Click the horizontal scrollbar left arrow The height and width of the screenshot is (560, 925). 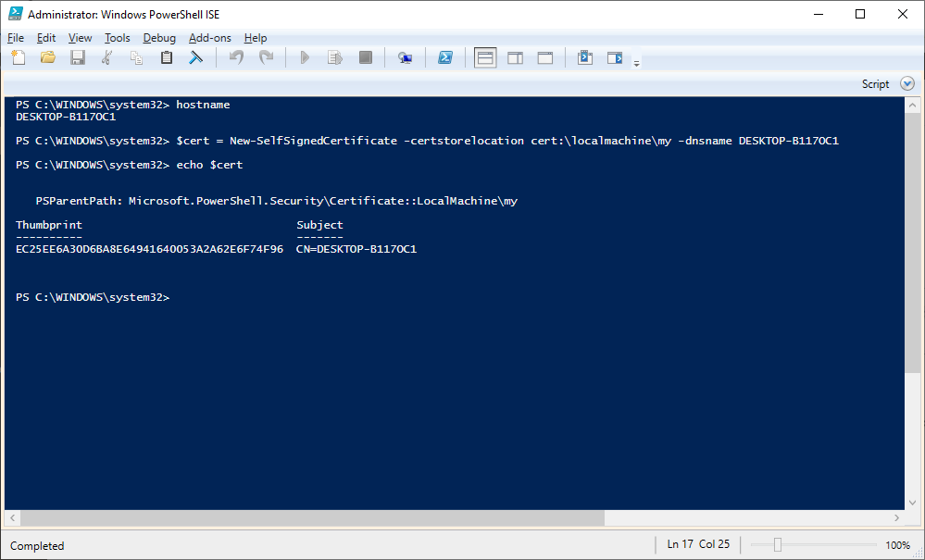12,518
